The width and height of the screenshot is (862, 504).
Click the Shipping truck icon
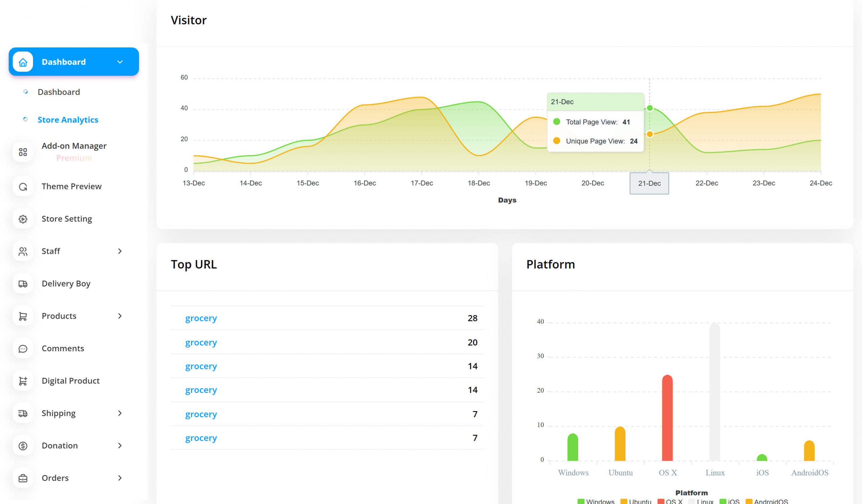click(23, 413)
